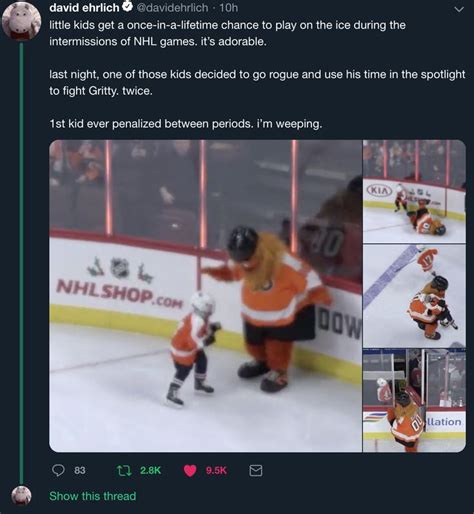The image size is (474, 514).
Task: Click the 2.8K retweet count
Action: tap(150, 470)
